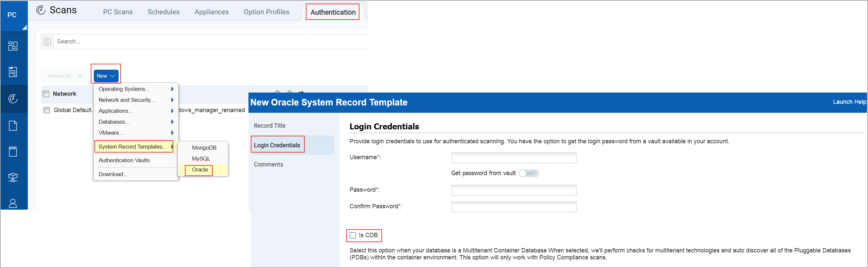Check the Network header checkbox
The image size is (868, 268).
pos(46,94)
